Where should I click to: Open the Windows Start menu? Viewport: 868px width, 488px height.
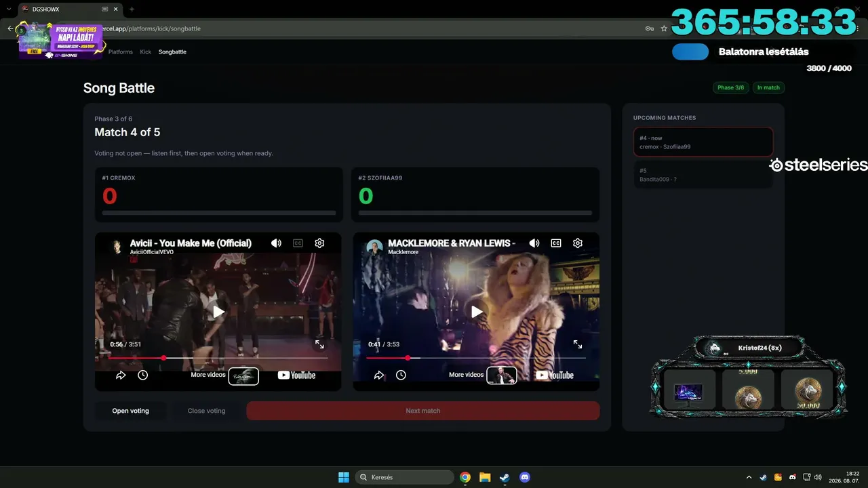click(x=344, y=477)
